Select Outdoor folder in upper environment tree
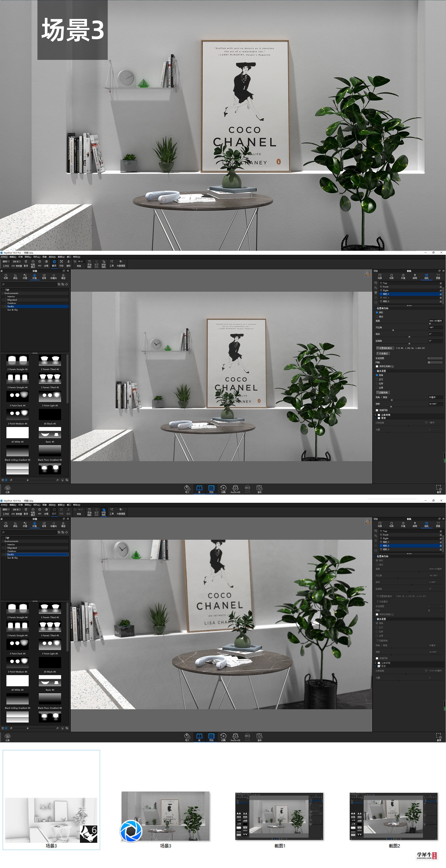446x868 pixels. tap(12, 303)
